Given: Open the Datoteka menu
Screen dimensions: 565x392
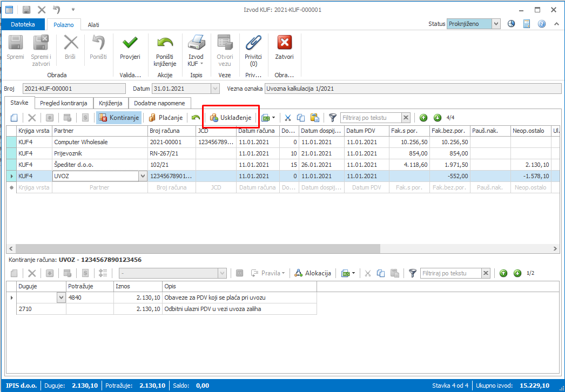Looking at the screenshot, I should pyautogui.click(x=23, y=24).
